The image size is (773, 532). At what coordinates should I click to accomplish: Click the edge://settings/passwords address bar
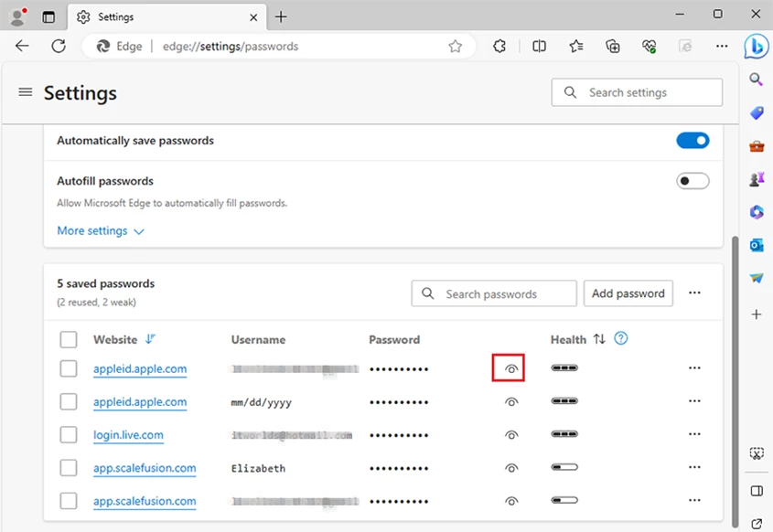click(278, 47)
